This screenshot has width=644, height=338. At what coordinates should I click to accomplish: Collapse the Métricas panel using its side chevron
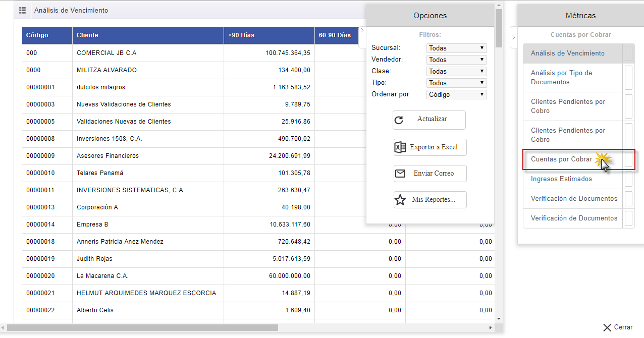(514, 37)
